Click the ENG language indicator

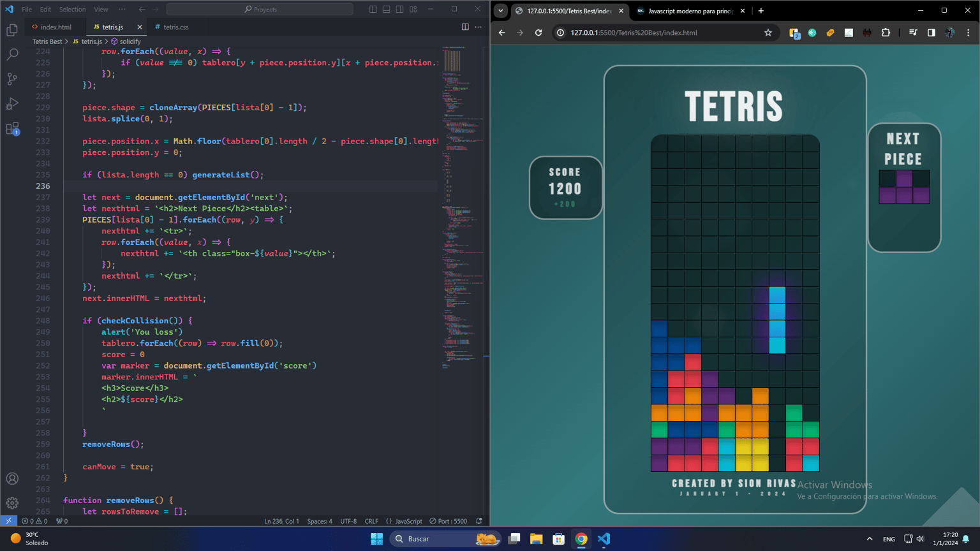(x=889, y=539)
